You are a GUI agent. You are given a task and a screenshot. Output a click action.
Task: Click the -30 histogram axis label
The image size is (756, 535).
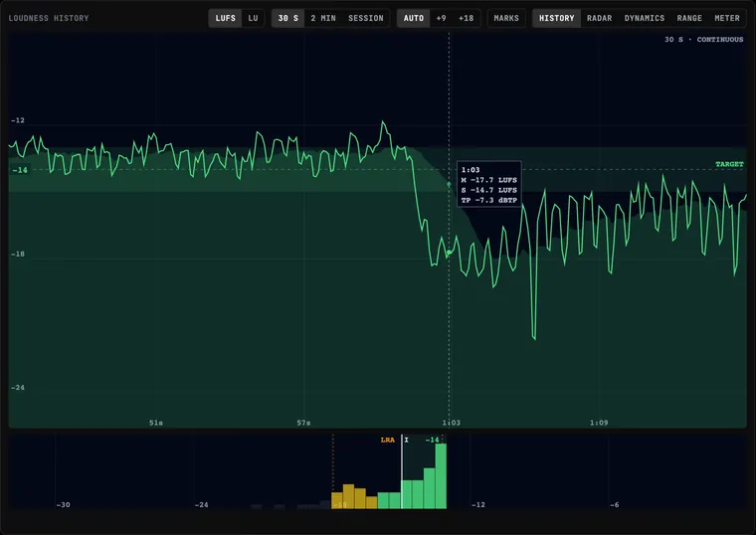(x=63, y=505)
